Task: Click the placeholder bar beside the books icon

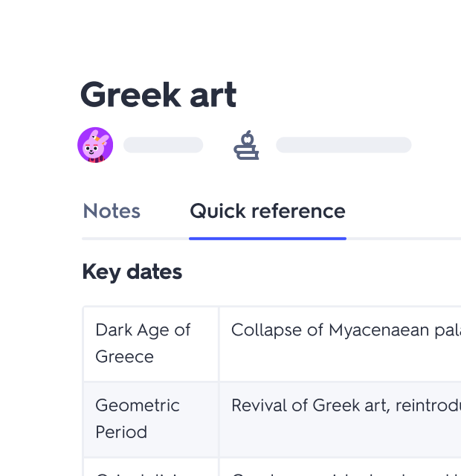Action: [344, 145]
